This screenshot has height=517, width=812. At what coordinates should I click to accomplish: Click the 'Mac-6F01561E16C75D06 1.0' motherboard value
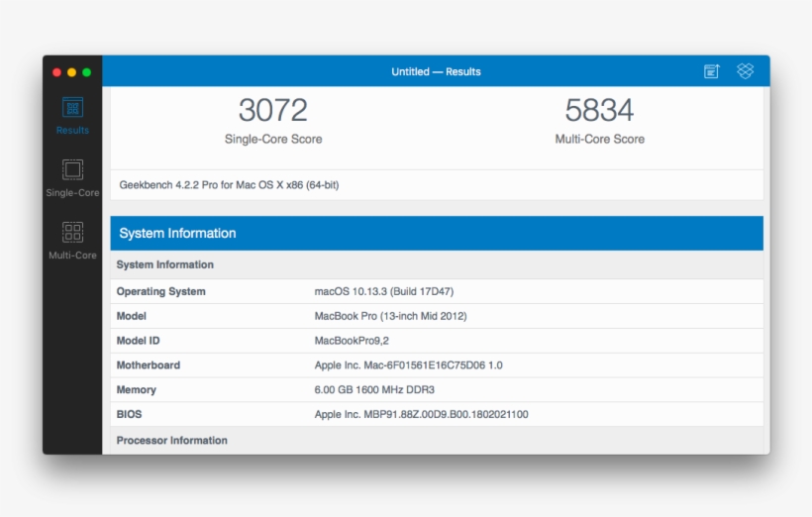click(x=433, y=365)
